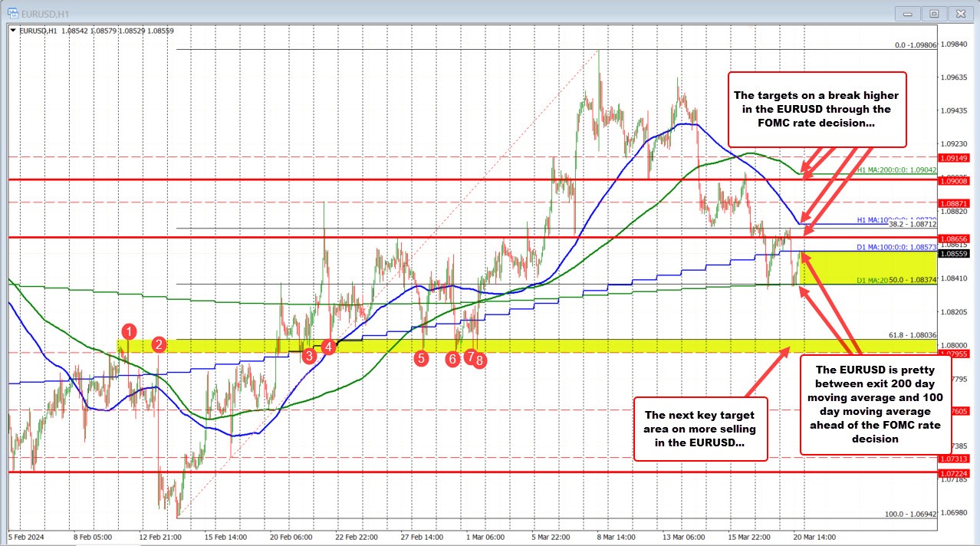Image resolution: width=980 pixels, height=546 pixels.
Task: Click red numbered marker 6 annotation
Action: [452, 359]
